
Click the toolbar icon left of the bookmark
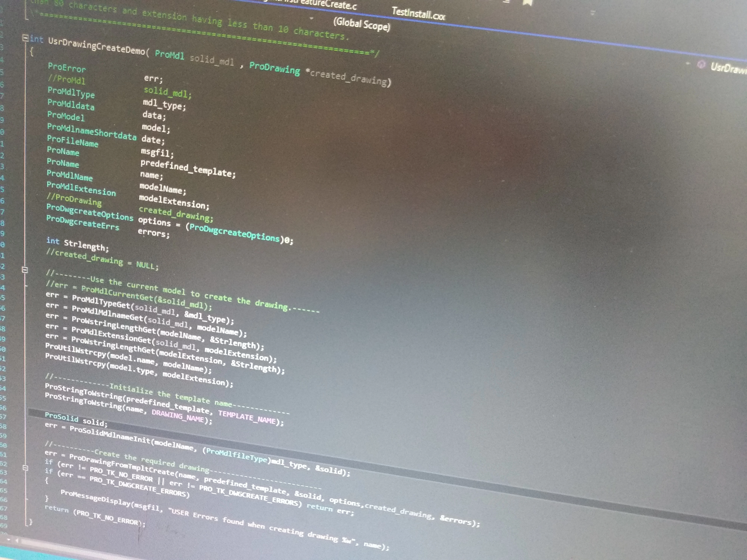click(506, 2)
